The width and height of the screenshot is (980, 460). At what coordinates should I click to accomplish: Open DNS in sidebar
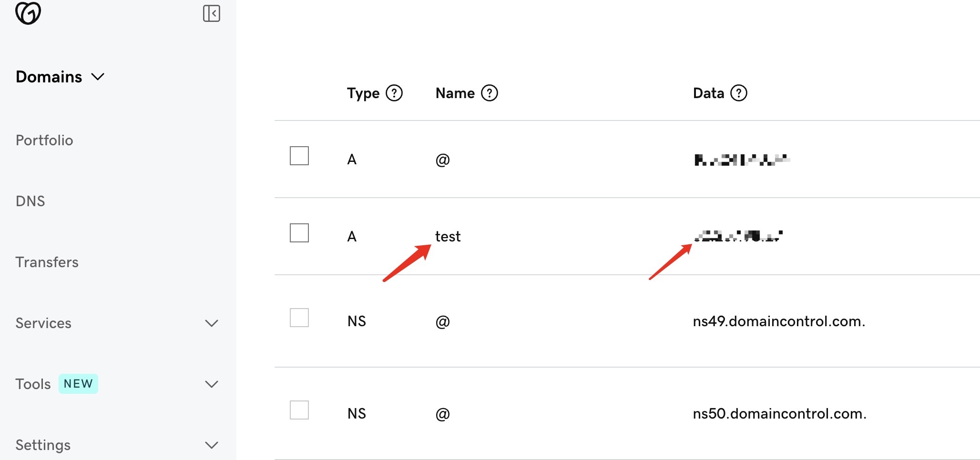(x=30, y=201)
